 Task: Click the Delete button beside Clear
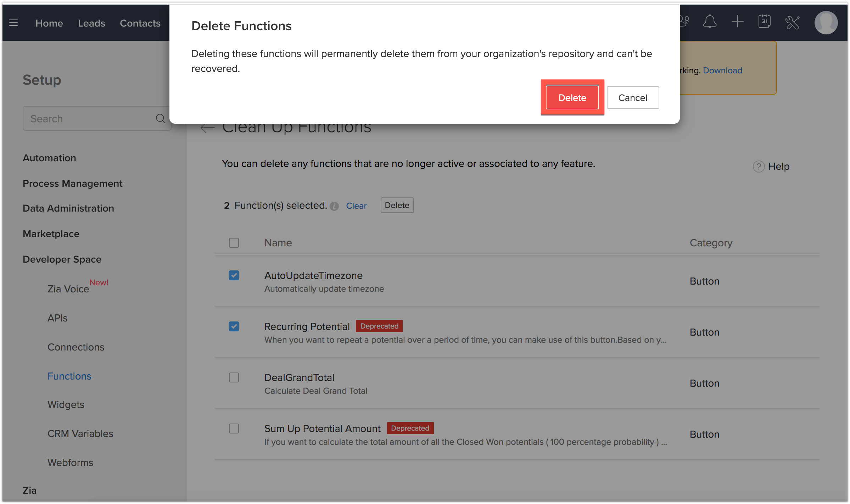click(x=397, y=205)
